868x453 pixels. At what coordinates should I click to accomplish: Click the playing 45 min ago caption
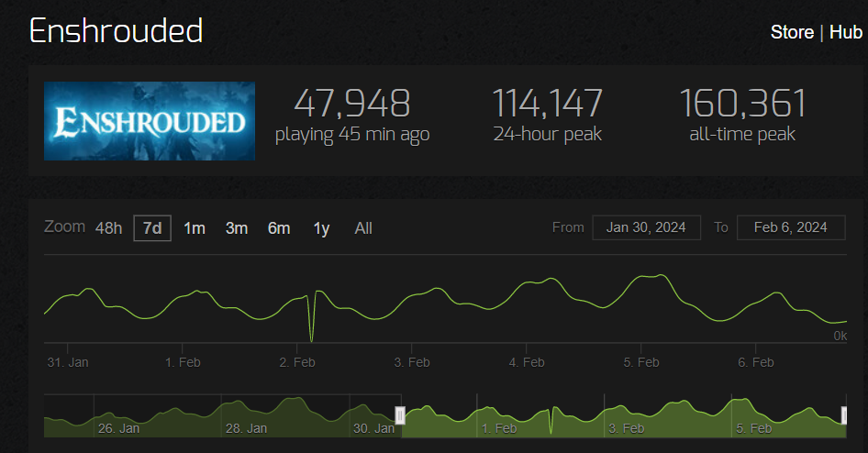[x=352, y=135]
